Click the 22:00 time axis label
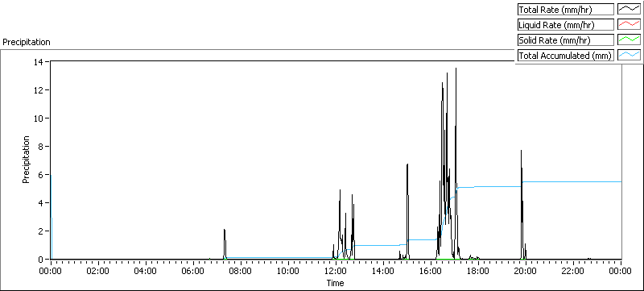Viewport: 644px width, 291px height. [573, 271]
